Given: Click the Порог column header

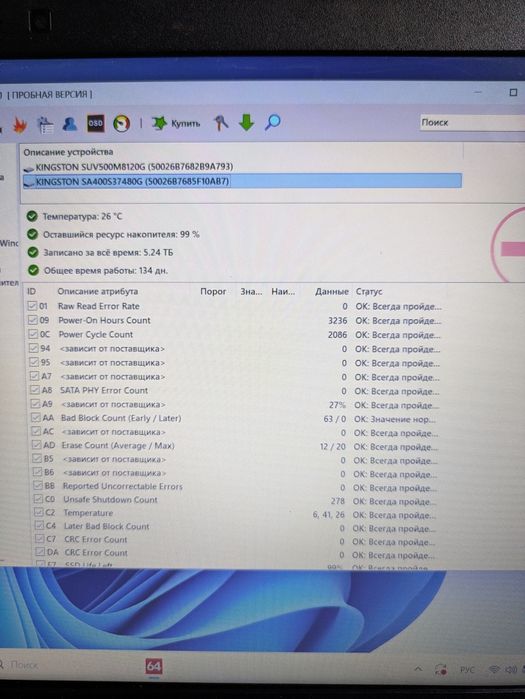Looking at the screenshot, I should (x=213, y=292).
